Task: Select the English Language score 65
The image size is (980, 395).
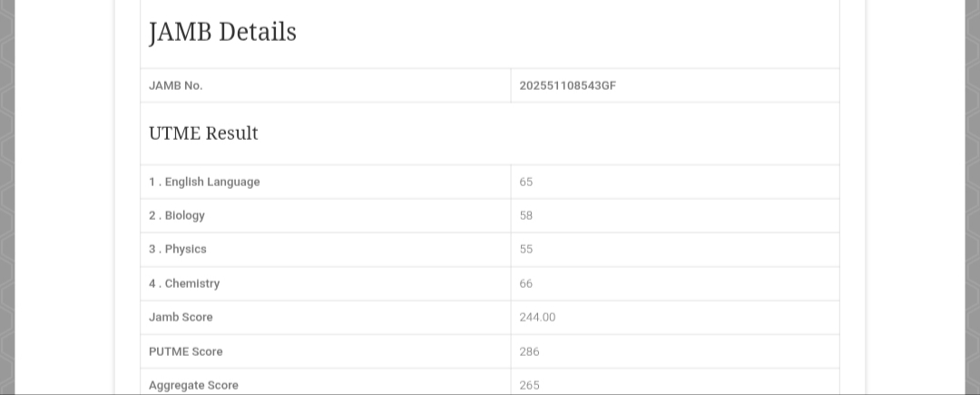Action: click(526, 182)
